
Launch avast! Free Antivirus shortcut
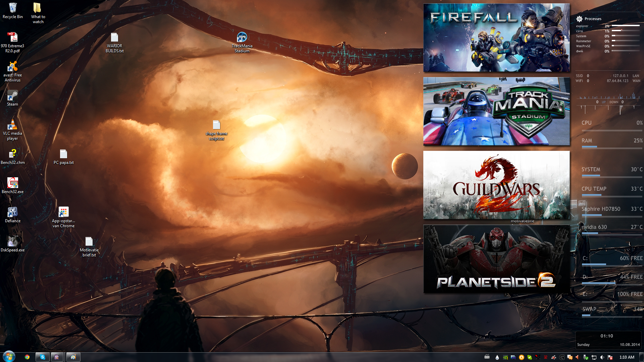coord(12,71)
